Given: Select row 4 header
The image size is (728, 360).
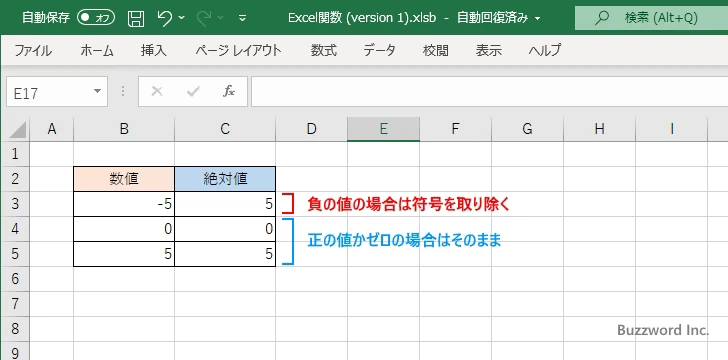Looking at the screenshot, I should point(15,229).
